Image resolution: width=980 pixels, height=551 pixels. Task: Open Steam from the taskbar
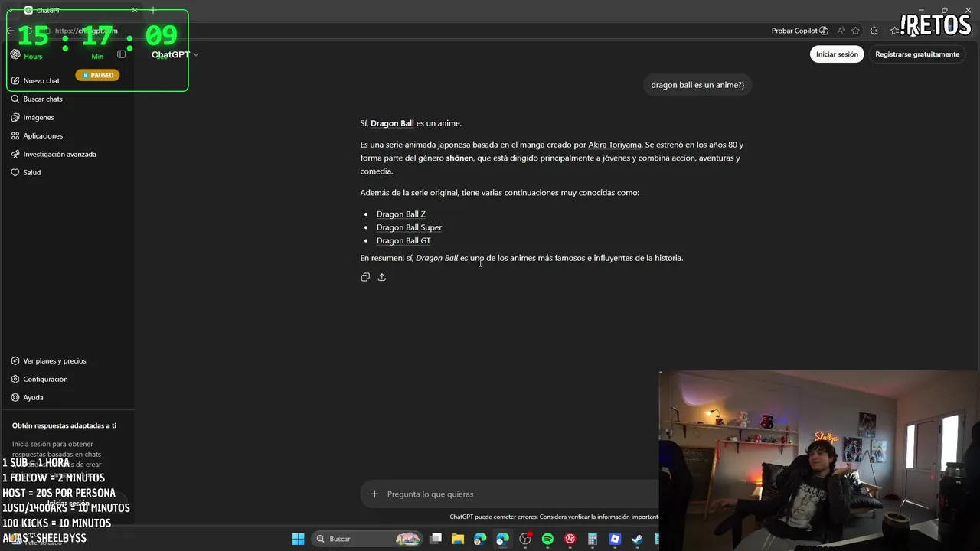[637, 539]
